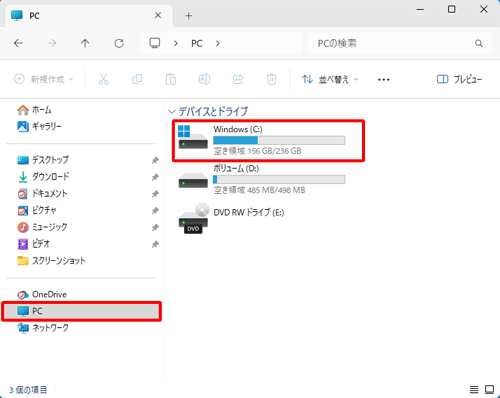Image resolution: width=500 pixels, height=398 pixels.
Task: Click the Delete trash icon
Action: click(x=272, y=79)
